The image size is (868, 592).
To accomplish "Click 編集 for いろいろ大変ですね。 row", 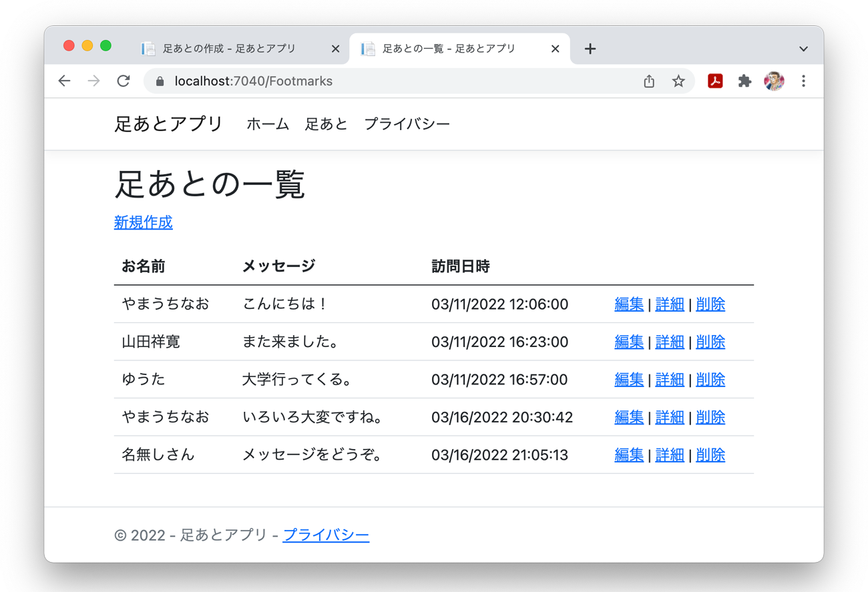I will click(x=629, y=417).
